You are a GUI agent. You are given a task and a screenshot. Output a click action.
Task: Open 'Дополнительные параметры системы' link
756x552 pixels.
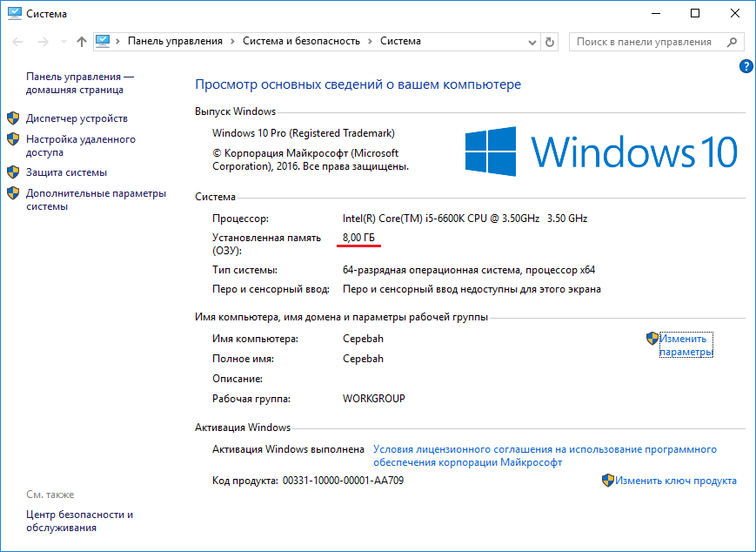pos(96,199)
